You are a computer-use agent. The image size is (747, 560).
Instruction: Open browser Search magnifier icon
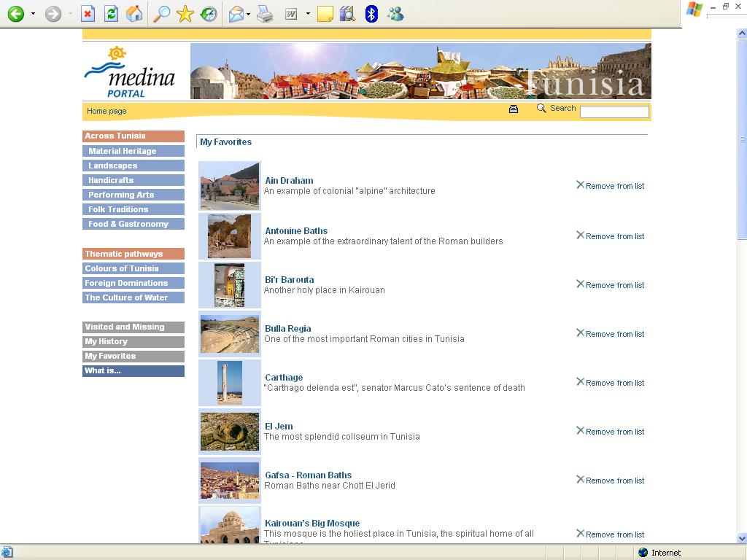click(x=161, y=13)
